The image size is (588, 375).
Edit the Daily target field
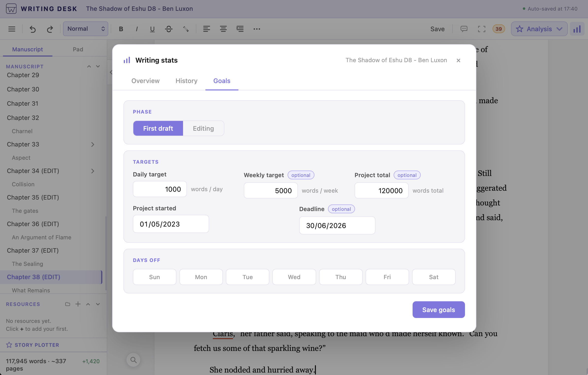tap(160, 189)
